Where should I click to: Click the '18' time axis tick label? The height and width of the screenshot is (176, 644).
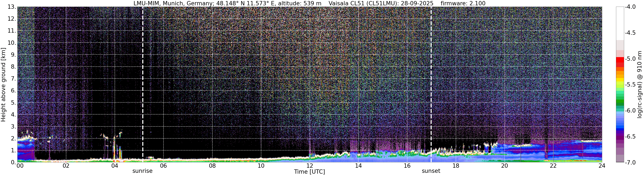coord(456,166)
